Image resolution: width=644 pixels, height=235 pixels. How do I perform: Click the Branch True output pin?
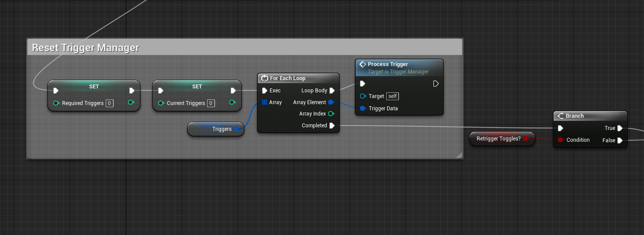tap(620, 128)
